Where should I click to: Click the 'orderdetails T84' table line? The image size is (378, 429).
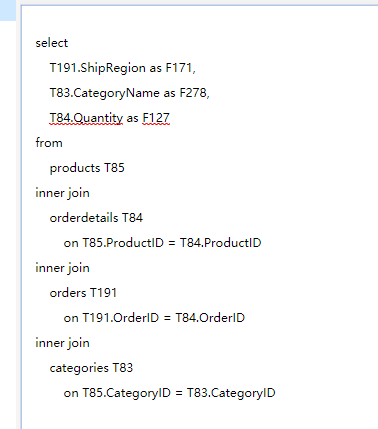[96, 218]
